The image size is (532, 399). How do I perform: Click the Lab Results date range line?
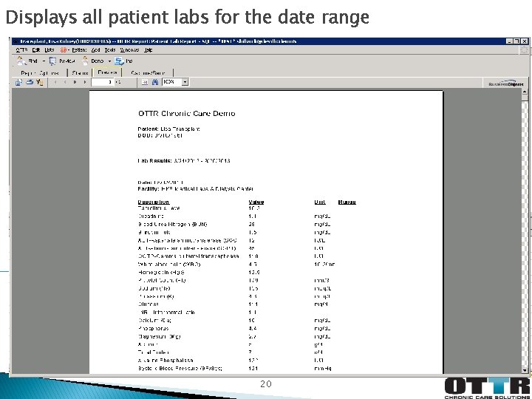pos(184,161)
